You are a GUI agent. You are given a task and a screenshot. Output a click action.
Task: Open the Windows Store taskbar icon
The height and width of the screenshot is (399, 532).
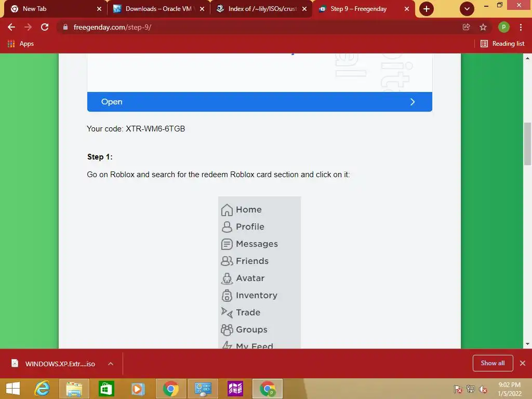click(x=106, y=389)
